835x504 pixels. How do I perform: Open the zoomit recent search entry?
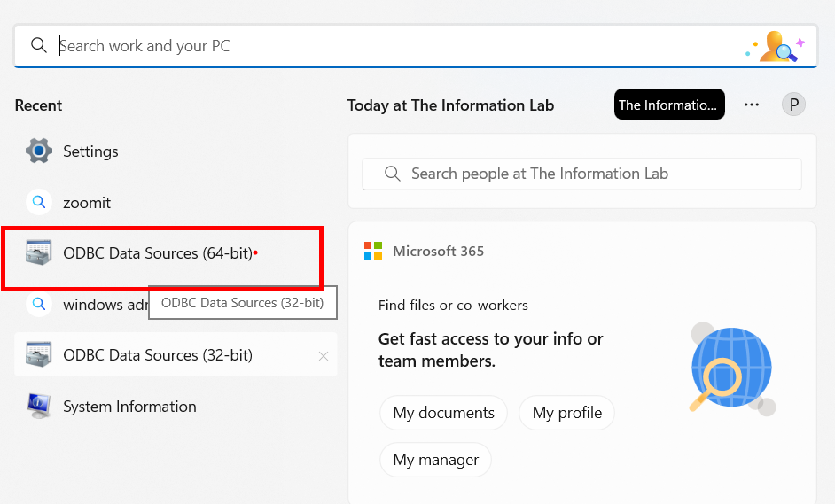[x=87, y=203]
